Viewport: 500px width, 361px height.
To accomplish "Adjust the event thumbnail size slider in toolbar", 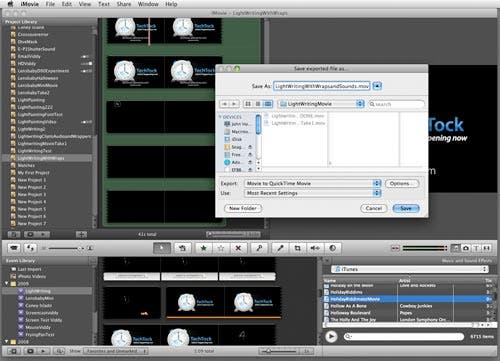I will [66, 248].
